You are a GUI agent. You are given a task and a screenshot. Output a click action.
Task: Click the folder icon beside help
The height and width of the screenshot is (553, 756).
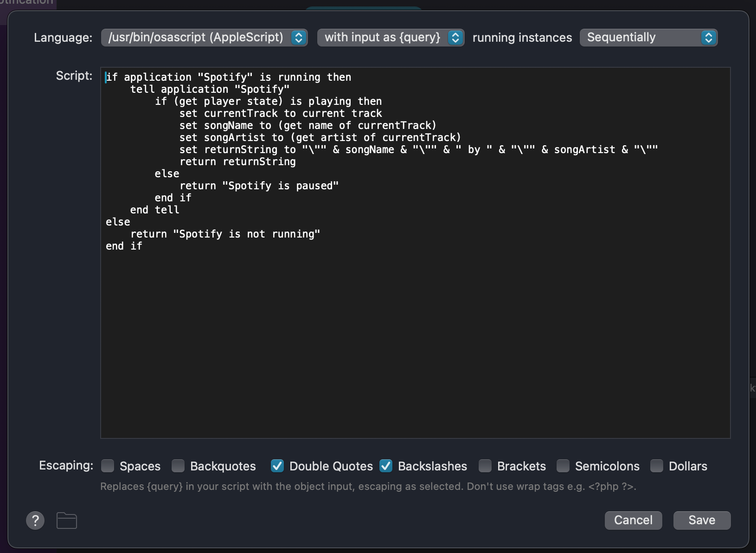[67, 521]
